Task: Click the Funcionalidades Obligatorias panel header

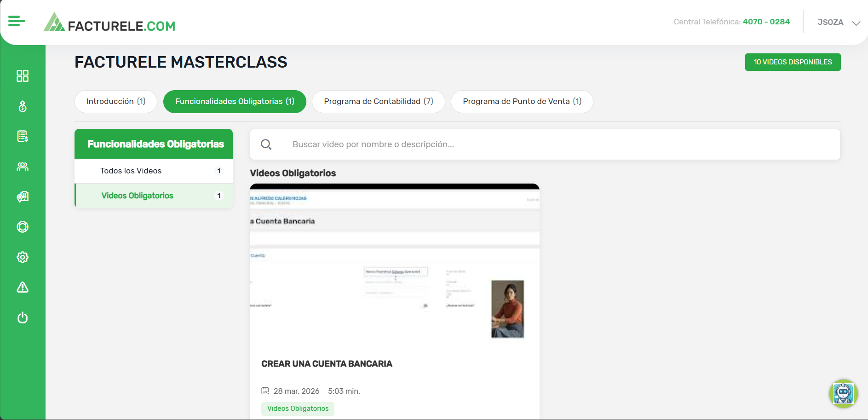Action: (x=154, y=144)
